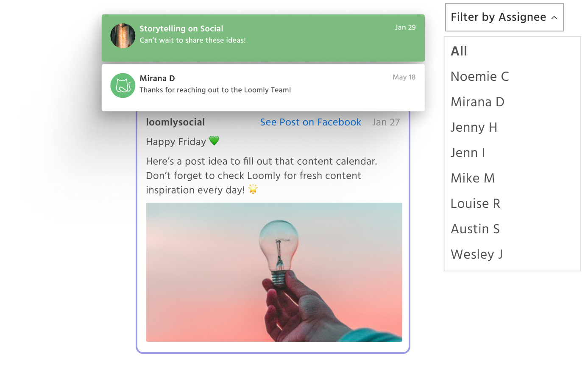Open Mirana D's Loomly Team message
The width and height of the screenshot is (588, 365).
(263, 88)
